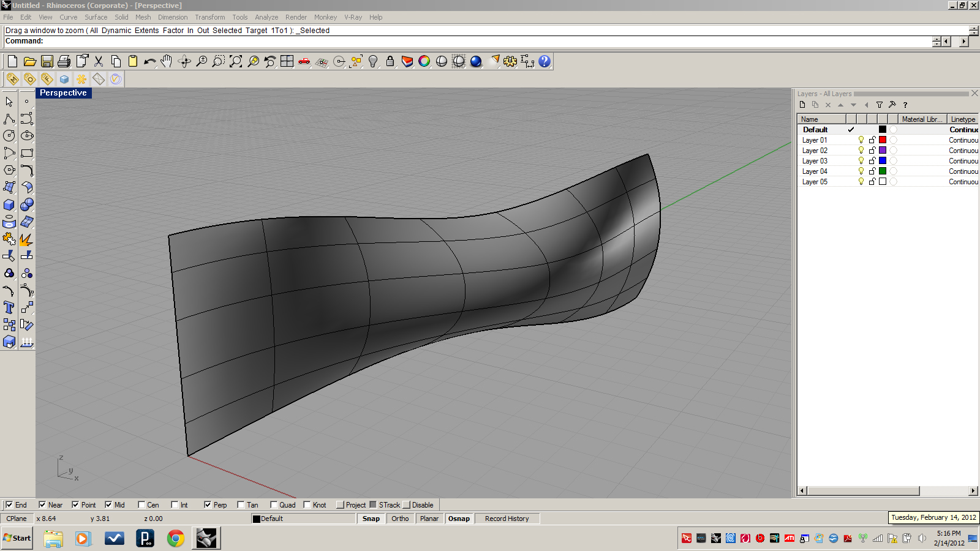Select the Sphere tool from the side toolbar
The image size is (980, 551).
point(27,205)
